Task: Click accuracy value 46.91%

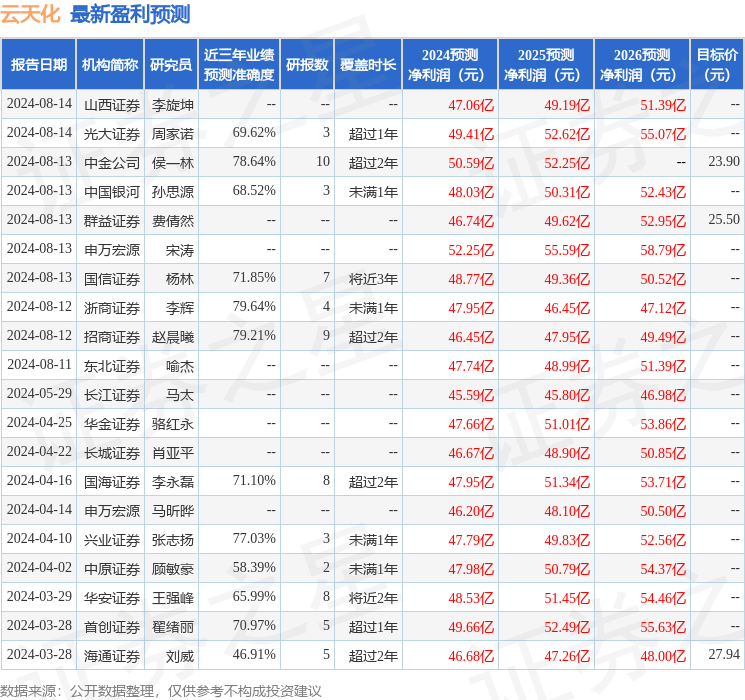Action: (254, 654)
